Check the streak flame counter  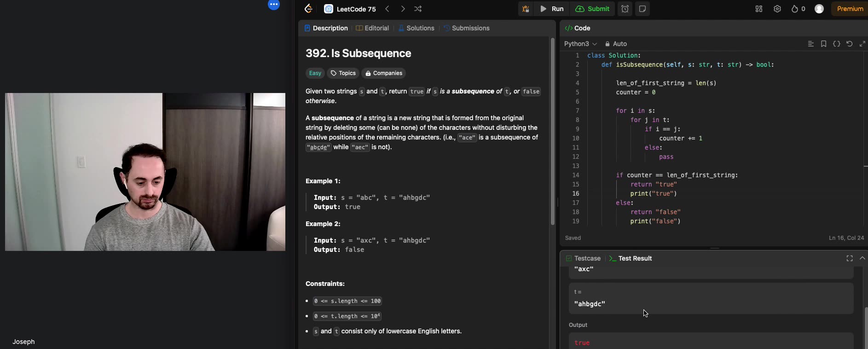tap(798, 9)
